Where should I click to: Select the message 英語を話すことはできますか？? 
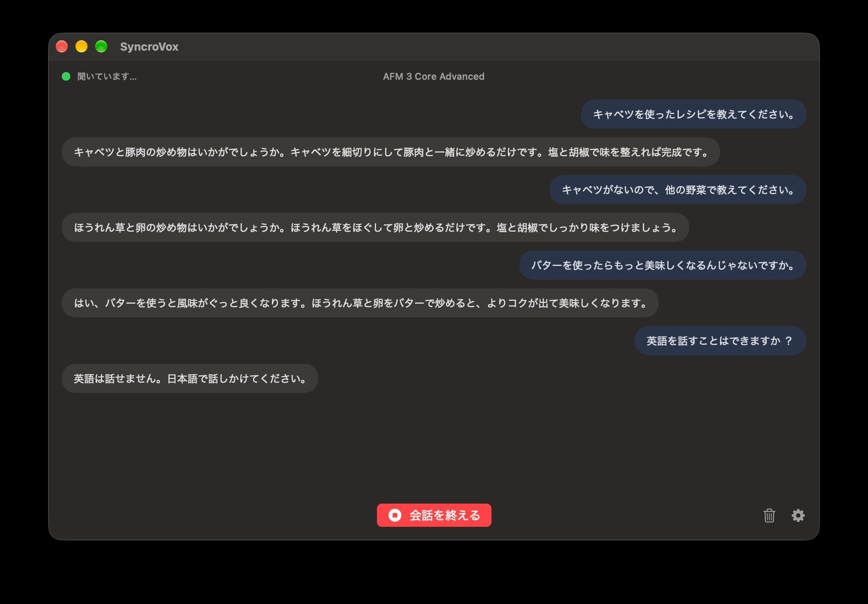click(x=720, y=341)
